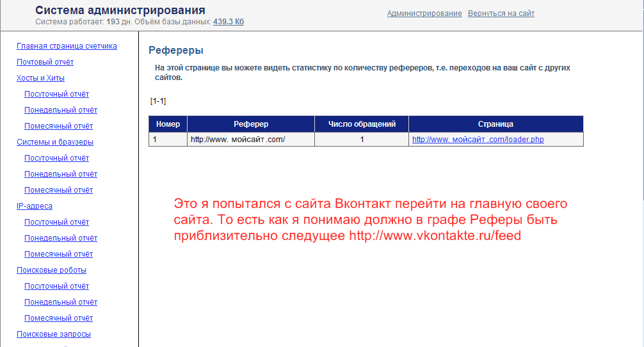Open the Почтовый отчёт page
This screenshot has width=644, height=347.
[45, 62]
